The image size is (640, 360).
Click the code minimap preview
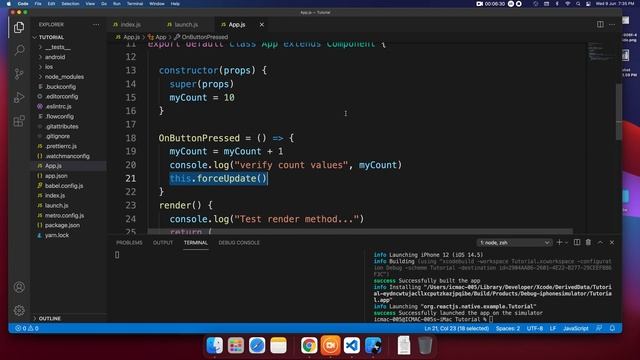point(600,52)
